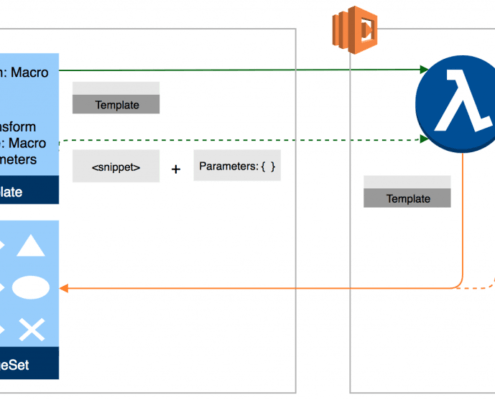Click the plus sign between snippet and Parameters
The image size is (495, 400).
pos(176,169)
